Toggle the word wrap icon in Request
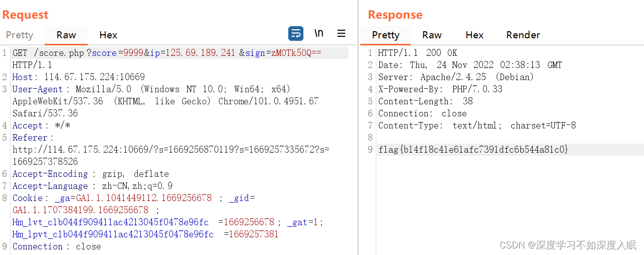 point(296,34)
